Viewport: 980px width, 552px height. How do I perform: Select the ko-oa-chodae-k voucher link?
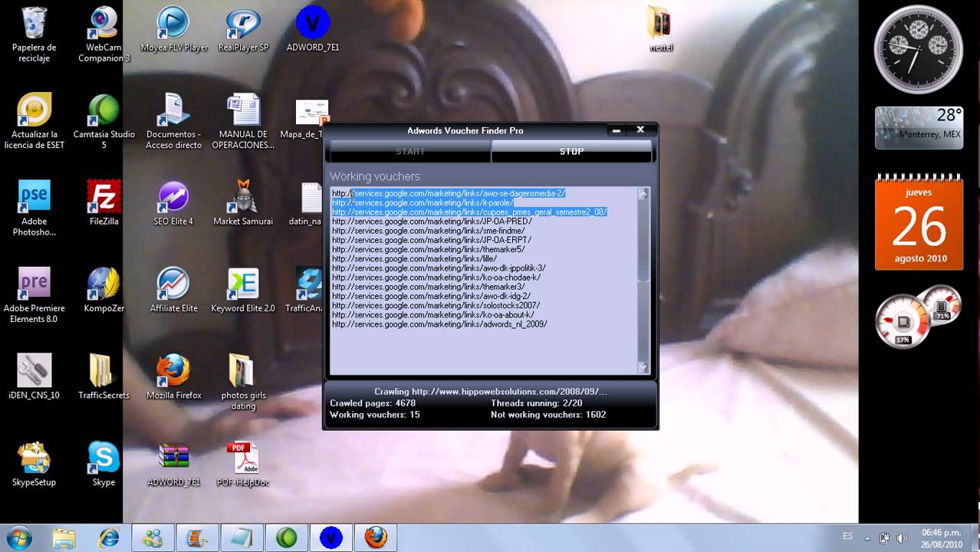pyautogui.click(x=436, y=278)
